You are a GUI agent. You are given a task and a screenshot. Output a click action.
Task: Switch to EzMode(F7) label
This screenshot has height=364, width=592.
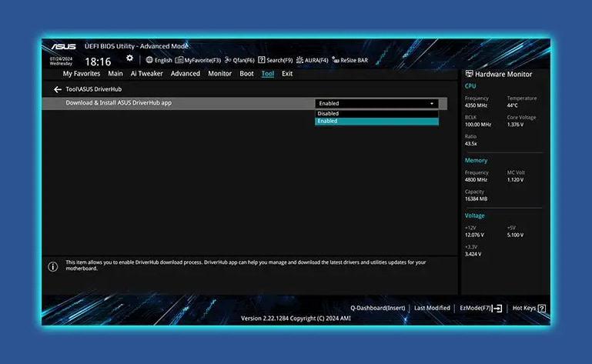(475, 308)
